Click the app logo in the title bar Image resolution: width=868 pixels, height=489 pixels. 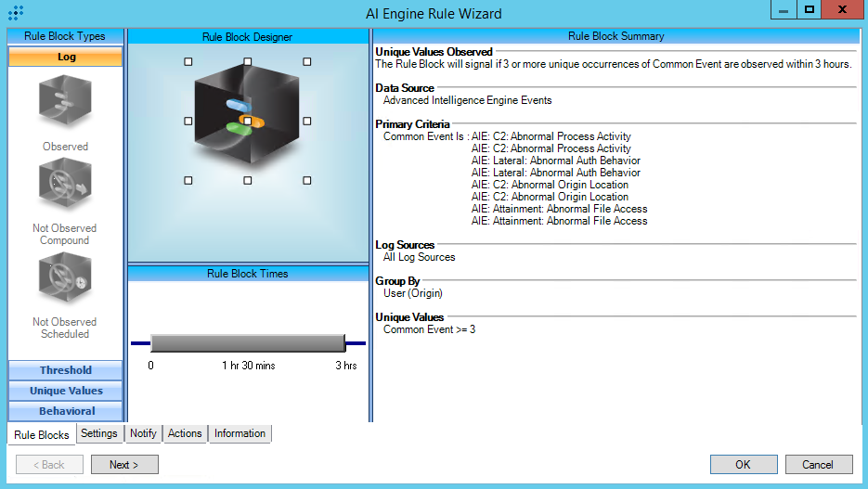pyautogui.click(x=16, y=13)
